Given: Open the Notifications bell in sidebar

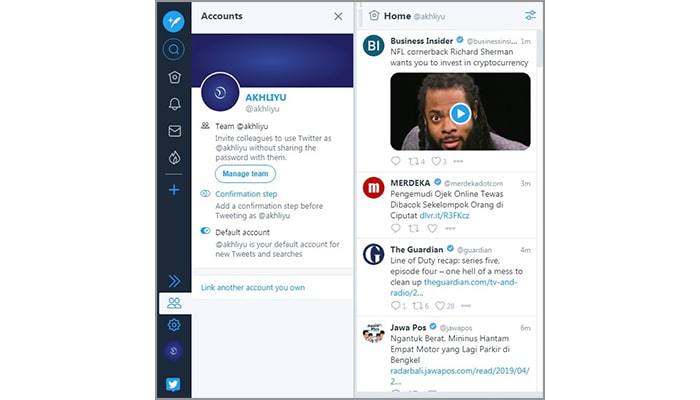Looking at the screenshot, I should pos(175,104).
